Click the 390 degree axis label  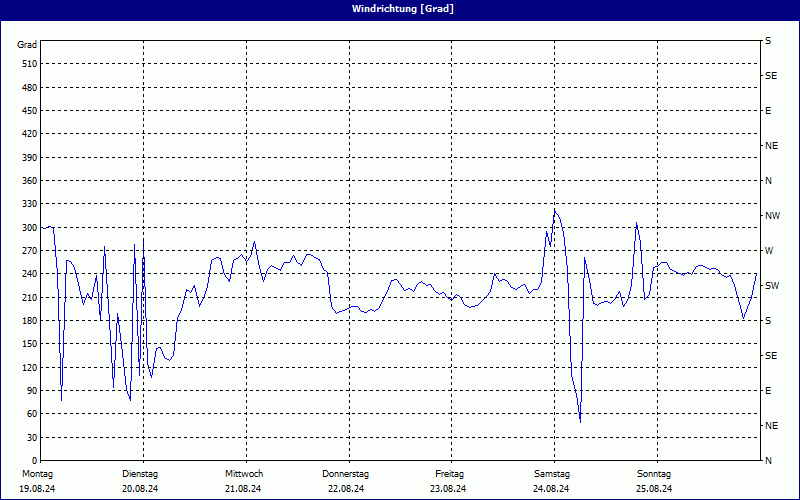click(30, 157)
